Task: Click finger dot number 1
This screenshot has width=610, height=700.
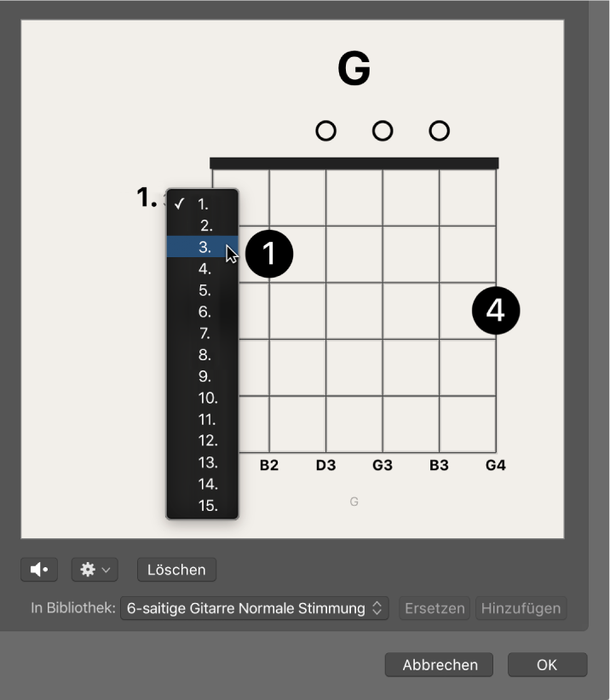Action: pos(269,255)
